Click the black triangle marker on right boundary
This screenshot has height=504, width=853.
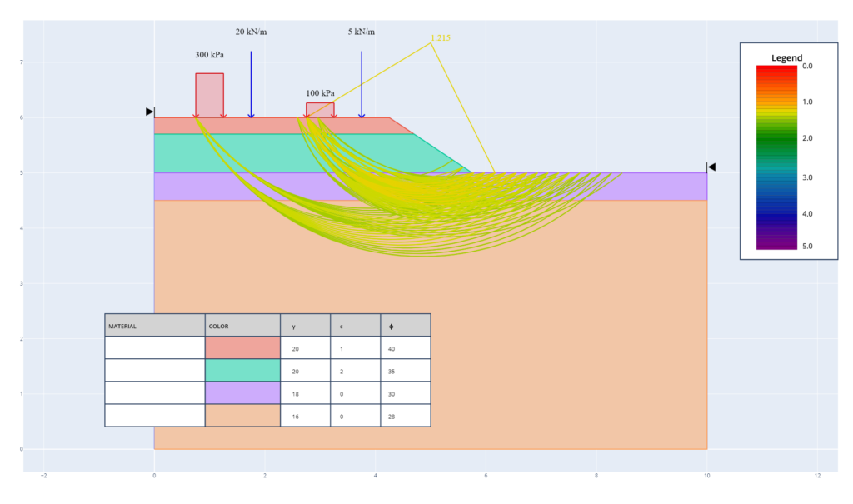pyautogui.click(x=711, y=167)
